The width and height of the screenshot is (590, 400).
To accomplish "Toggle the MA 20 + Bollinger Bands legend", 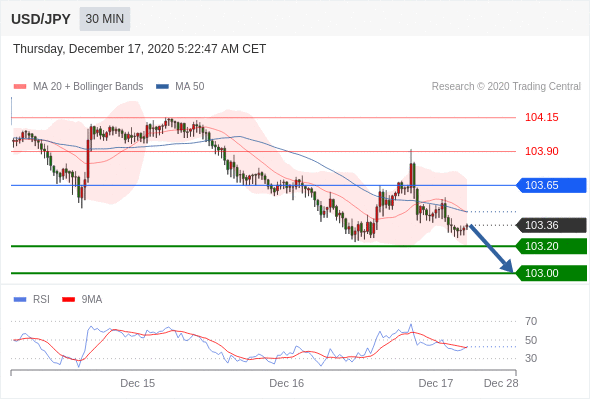I will [78, 87].
